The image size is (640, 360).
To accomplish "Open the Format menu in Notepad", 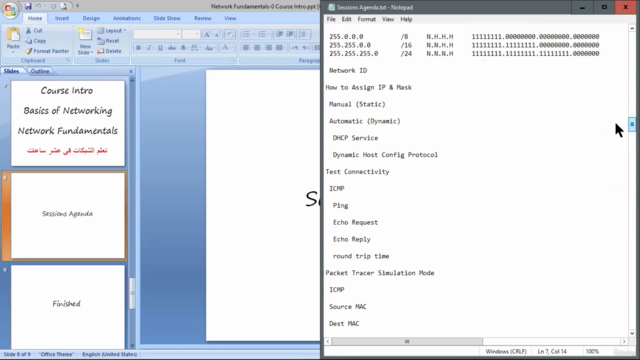I will [x=367, y=19].
